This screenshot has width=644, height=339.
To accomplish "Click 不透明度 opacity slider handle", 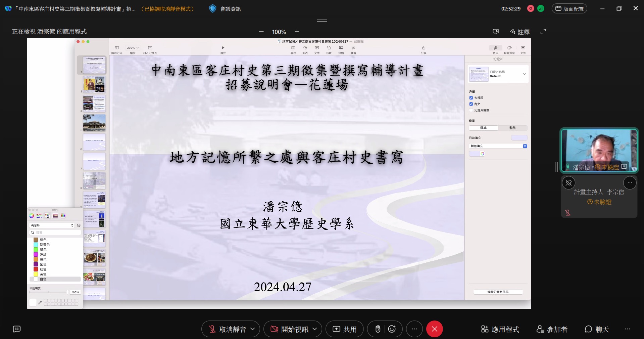I will 67,292.
